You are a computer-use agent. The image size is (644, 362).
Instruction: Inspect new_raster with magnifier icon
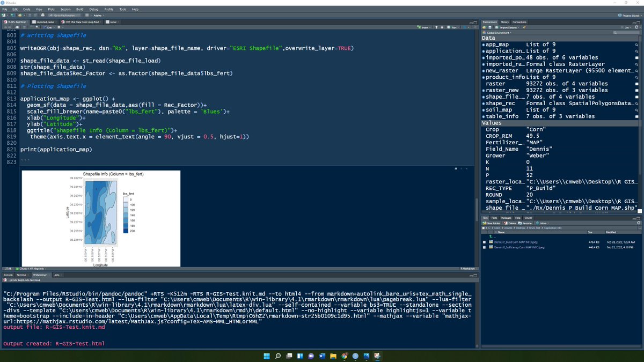coord(636,71)
